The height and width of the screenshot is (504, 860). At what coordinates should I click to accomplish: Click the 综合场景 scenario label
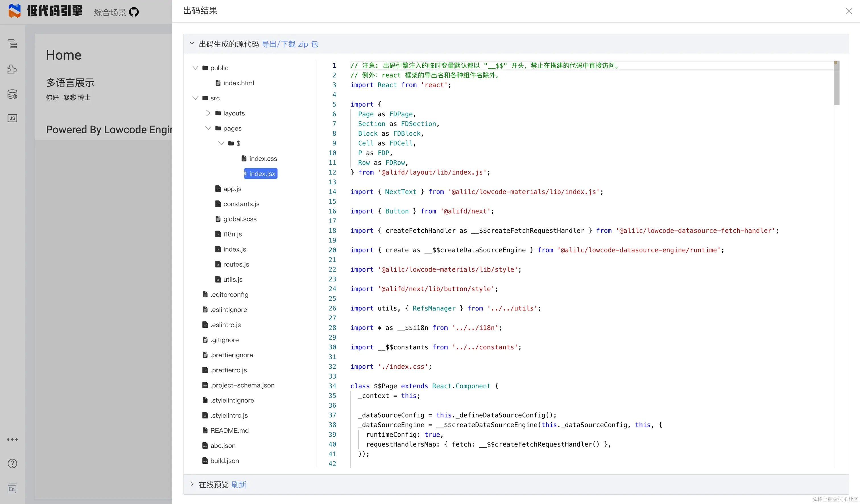(110, 13)
